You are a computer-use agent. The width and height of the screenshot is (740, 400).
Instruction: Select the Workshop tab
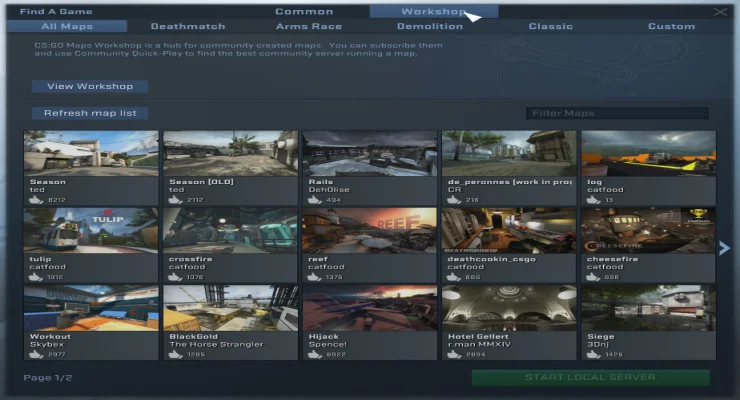click(434, 12)
